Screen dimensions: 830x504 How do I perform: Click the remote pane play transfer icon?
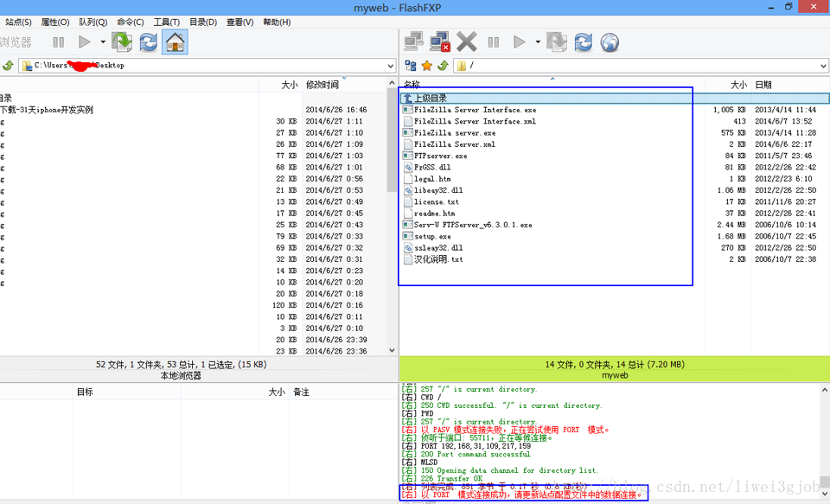(x=520, y=41)
